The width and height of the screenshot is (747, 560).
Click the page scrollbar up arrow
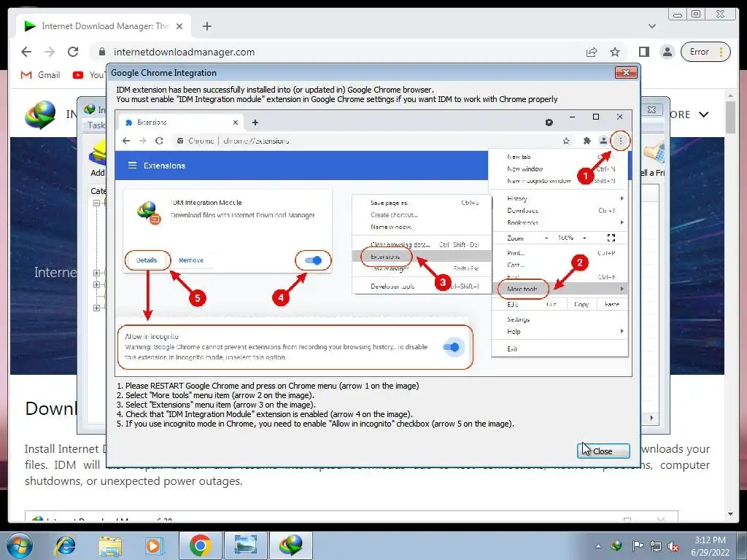pos(731,96)
